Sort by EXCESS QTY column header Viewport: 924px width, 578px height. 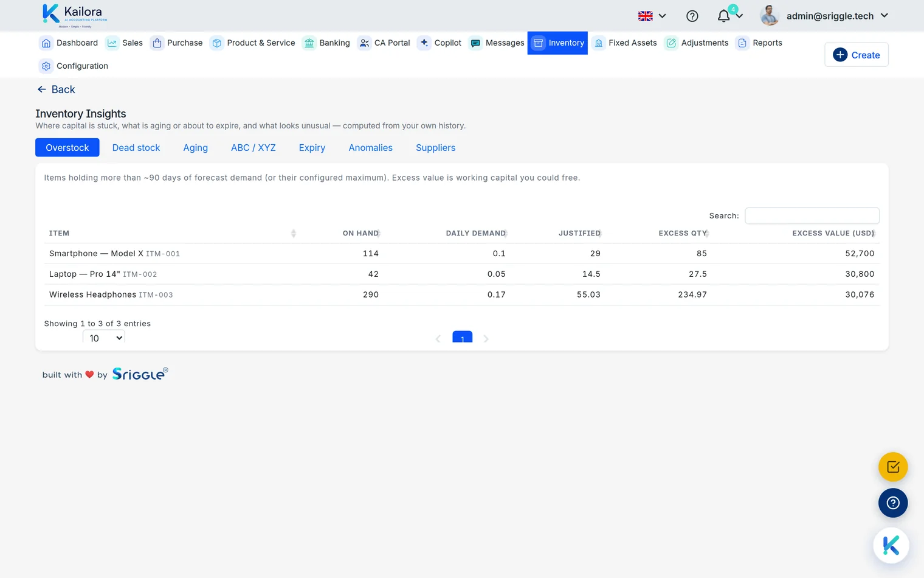(x=683, y=234)
